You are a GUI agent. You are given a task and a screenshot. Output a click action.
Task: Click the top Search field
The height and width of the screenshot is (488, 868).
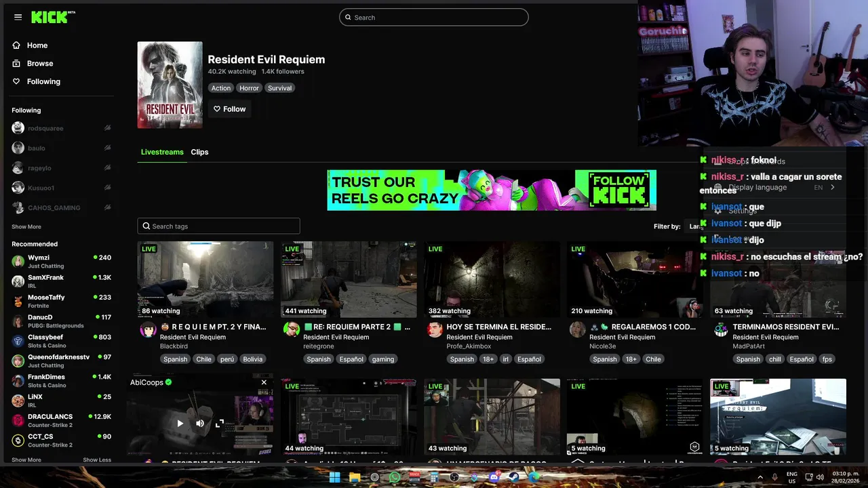coord(434,18)
